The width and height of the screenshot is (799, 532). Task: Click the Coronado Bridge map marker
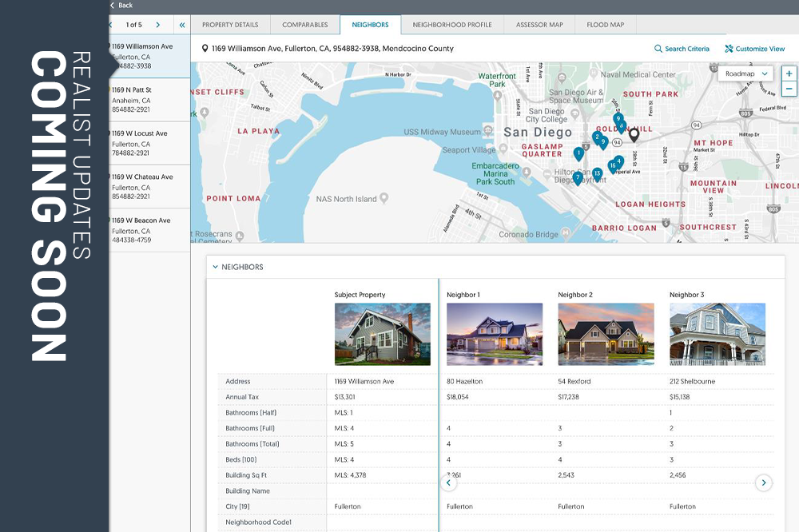(566, 233)
